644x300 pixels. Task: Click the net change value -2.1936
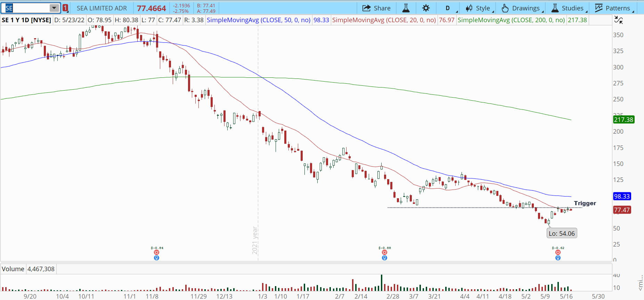[181, 6]
